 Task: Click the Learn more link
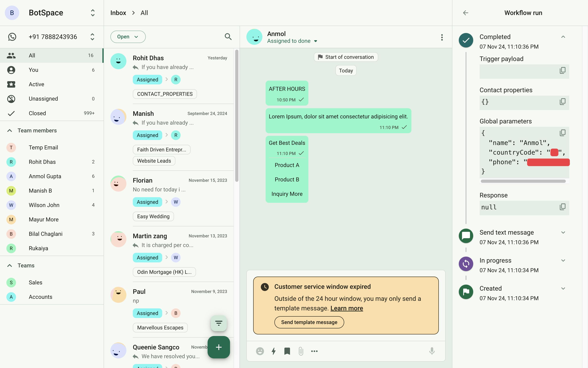click(x=347, y=308)
